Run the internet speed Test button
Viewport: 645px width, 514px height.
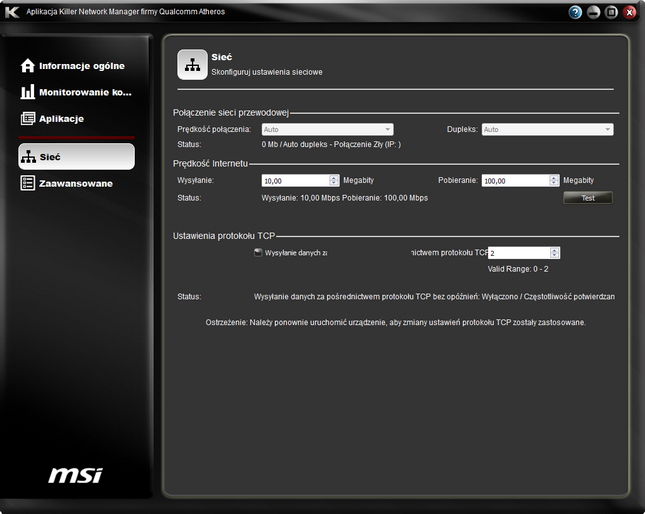588,198
